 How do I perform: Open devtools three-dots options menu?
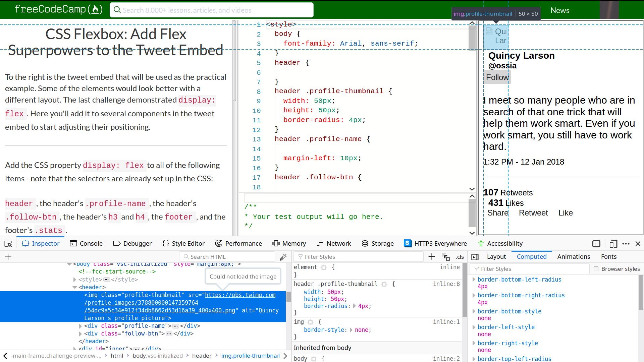(x=626, y=244)
